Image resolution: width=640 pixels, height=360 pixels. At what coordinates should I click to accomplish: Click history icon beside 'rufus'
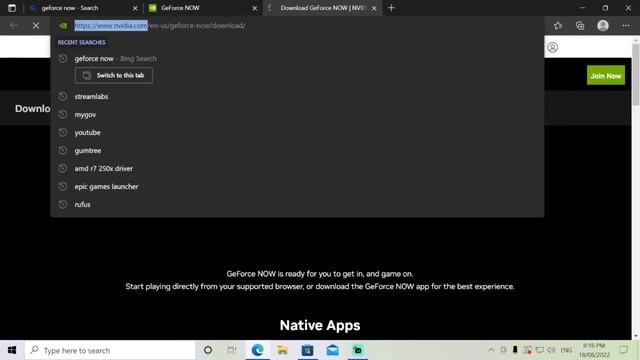pos(62,204)
